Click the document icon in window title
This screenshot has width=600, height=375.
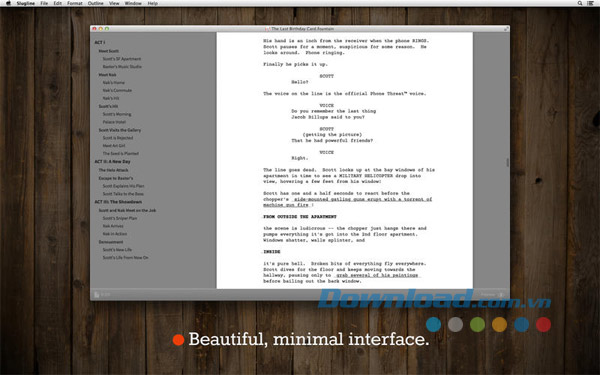(268, 29)
